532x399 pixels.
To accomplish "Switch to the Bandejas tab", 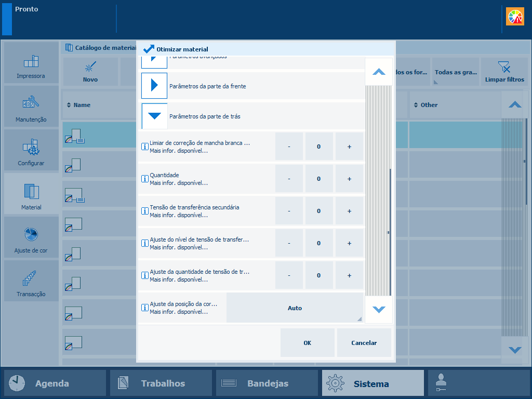I will coord(267,383).
